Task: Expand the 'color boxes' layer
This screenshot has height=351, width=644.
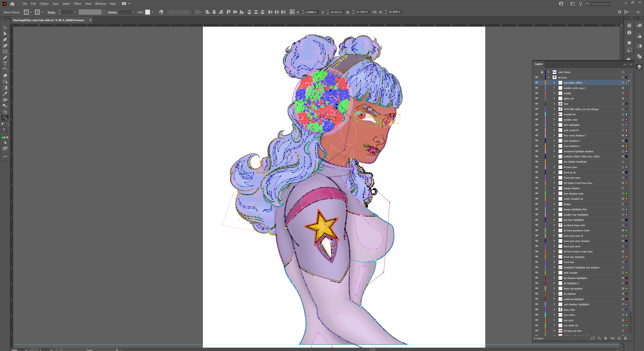Action: (549, 72)
